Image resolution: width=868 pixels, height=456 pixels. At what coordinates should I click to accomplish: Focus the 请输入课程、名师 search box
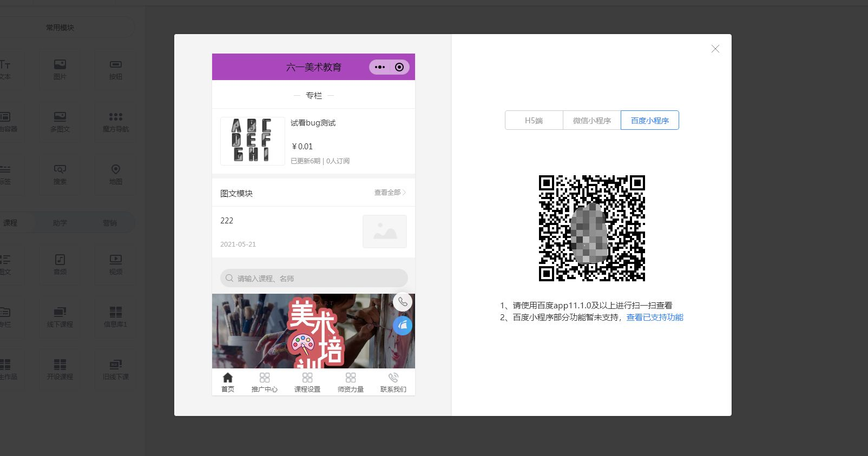(314, 278)
